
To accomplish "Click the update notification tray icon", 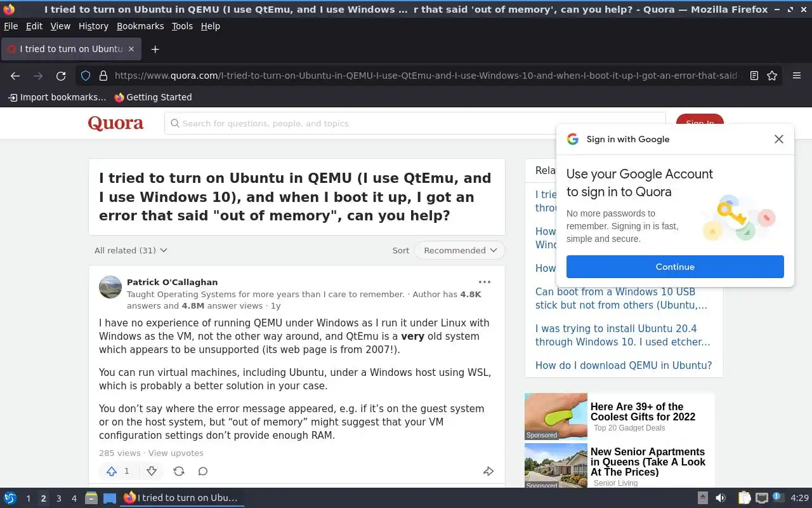I will click(778, 498).
